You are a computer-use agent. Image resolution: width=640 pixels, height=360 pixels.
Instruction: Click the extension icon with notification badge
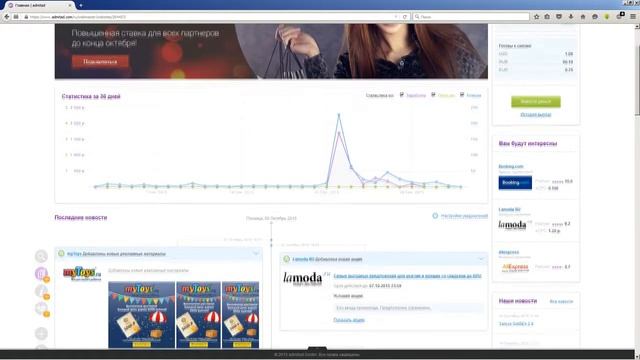620,16
